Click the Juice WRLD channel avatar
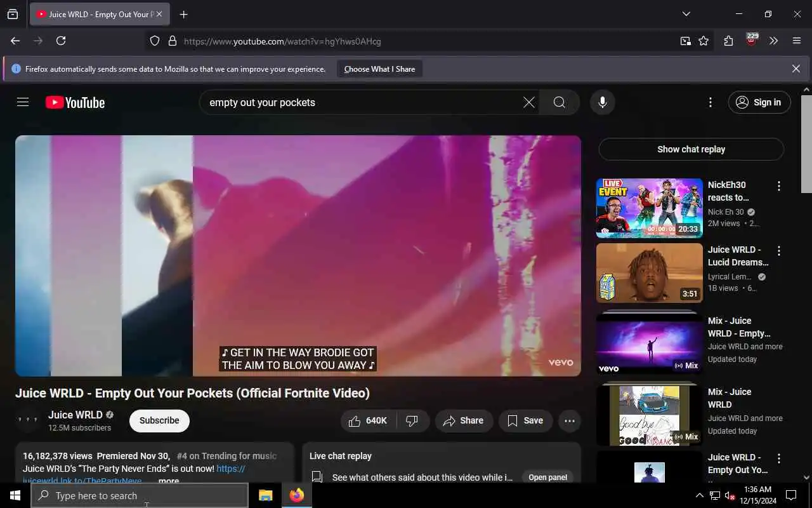812x508 pixels. pyautogui.click(x=28, y=420)
